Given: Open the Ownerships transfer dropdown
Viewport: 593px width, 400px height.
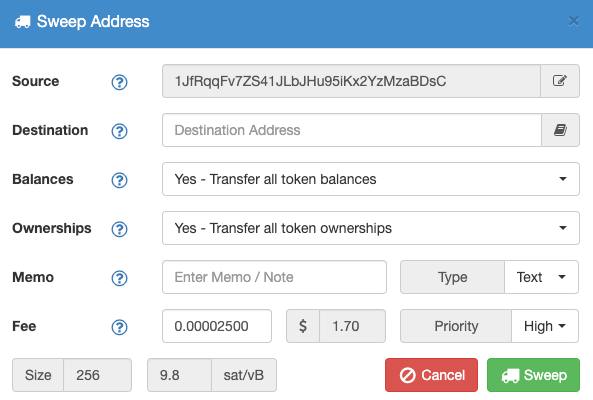Looking at the screenshot, I should [x=371, y=228].
